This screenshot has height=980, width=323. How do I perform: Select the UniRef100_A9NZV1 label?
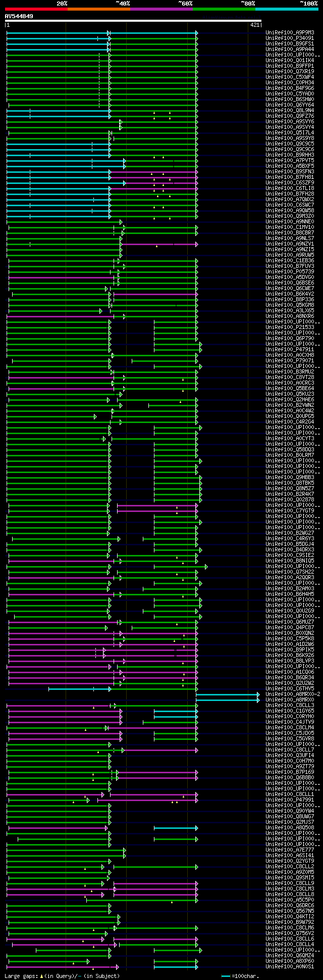point(290,244)
